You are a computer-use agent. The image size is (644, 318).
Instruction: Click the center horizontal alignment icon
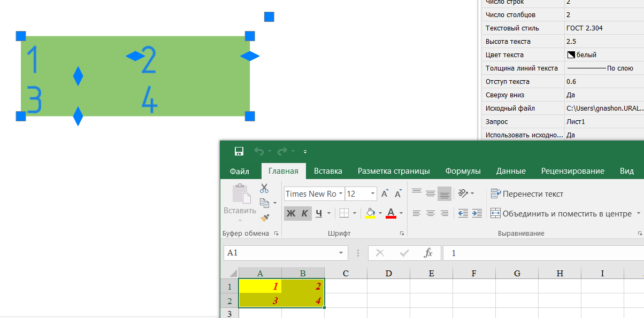click(x=431, y=213)
